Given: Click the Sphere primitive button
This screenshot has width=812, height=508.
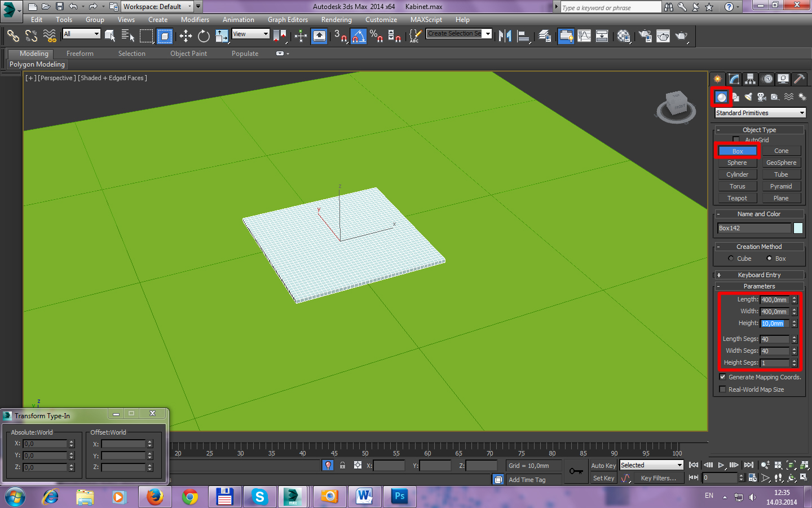Looking at the screenshot, I should pos(737,163).
